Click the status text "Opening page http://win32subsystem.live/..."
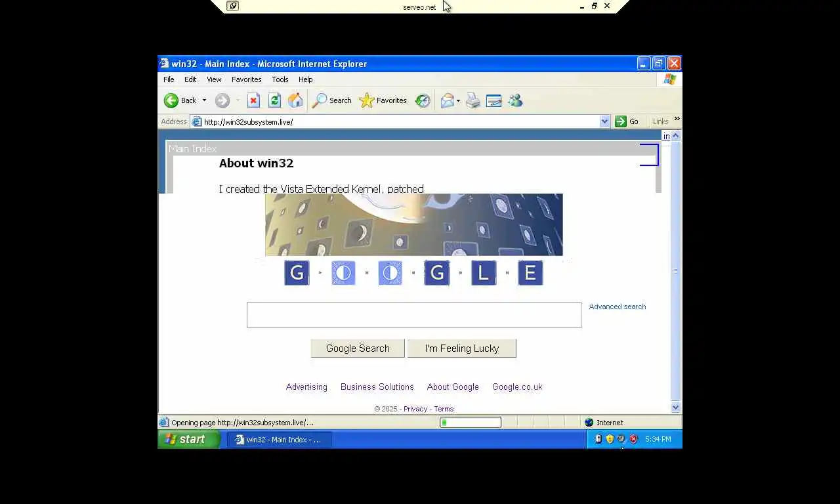 (242, 423)
